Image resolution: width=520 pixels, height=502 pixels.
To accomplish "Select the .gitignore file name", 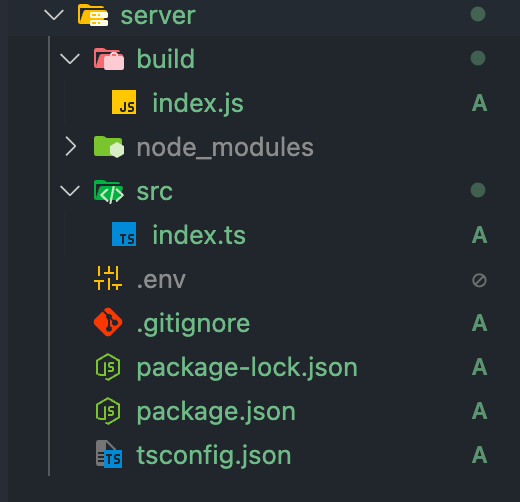I will [193, 324].
